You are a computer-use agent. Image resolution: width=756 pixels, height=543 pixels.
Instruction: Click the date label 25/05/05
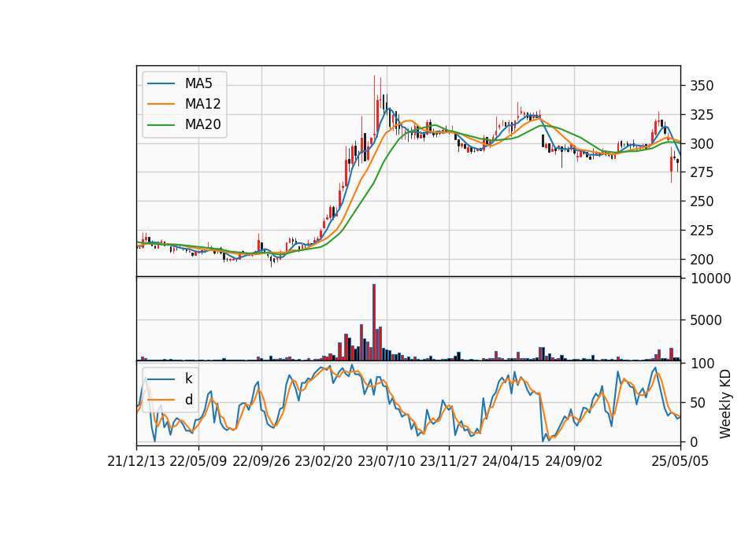pos(680,462)
